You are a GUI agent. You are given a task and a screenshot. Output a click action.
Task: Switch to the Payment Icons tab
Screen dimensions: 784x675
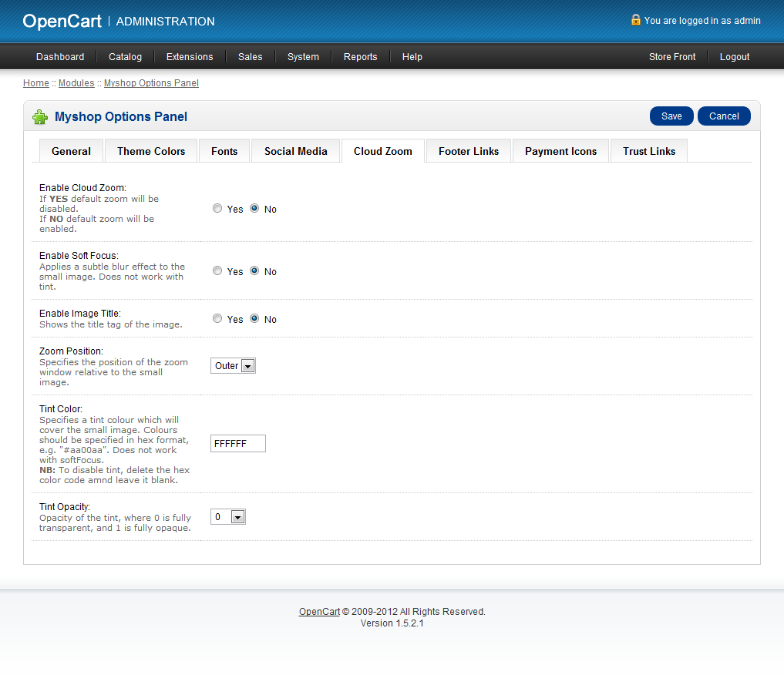(x=560, y=151)
